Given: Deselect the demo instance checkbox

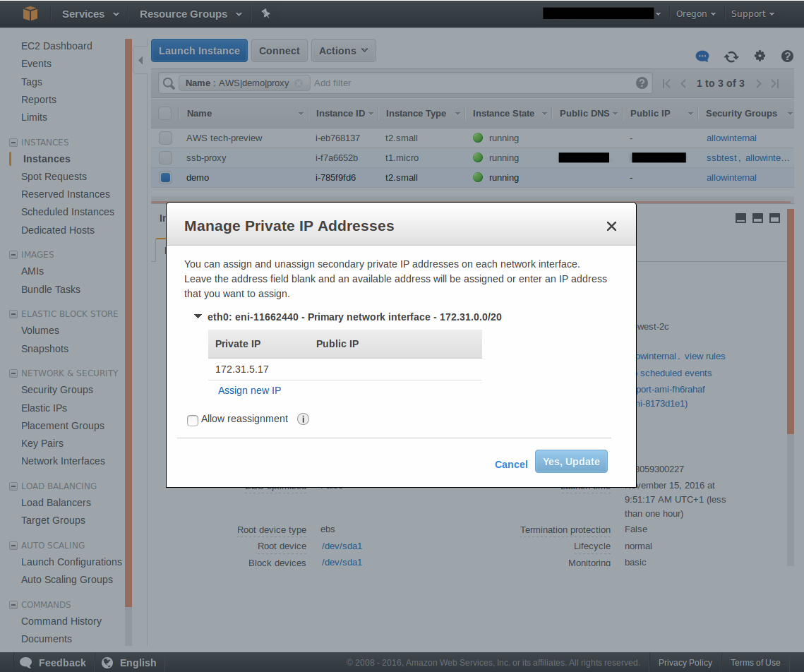Looking at the screenshot, I should (x=165, y=178).
